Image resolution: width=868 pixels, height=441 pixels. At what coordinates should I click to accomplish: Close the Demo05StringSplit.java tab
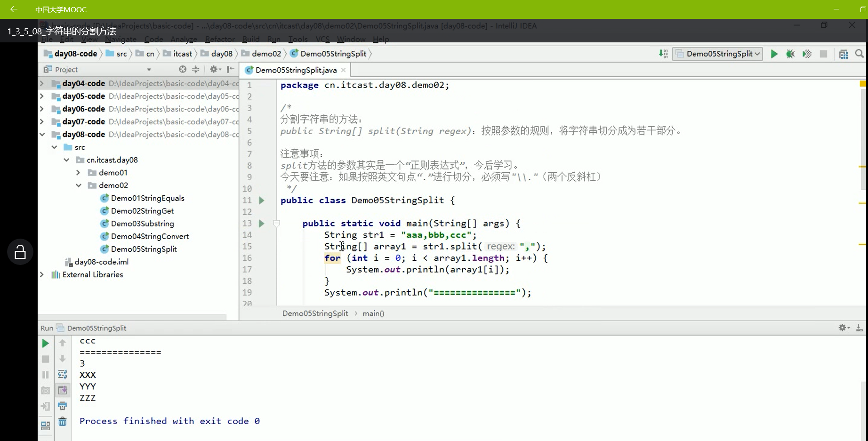click(344, 70)
